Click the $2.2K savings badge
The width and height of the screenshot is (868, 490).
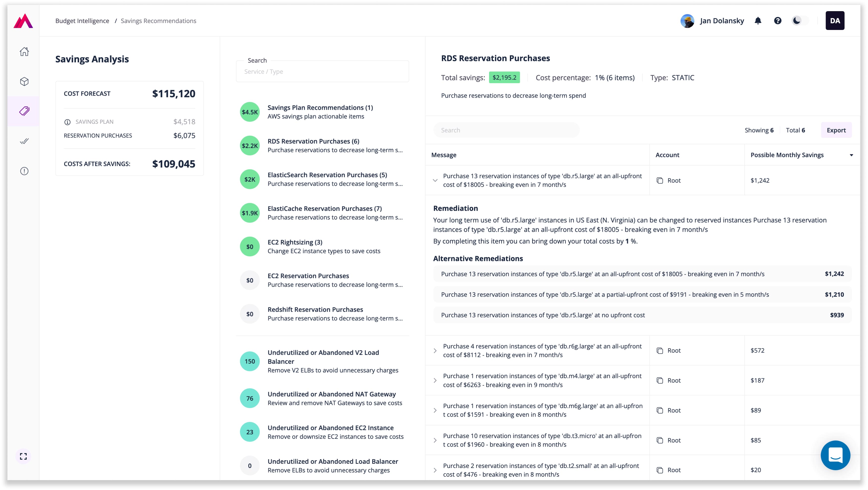250,146
